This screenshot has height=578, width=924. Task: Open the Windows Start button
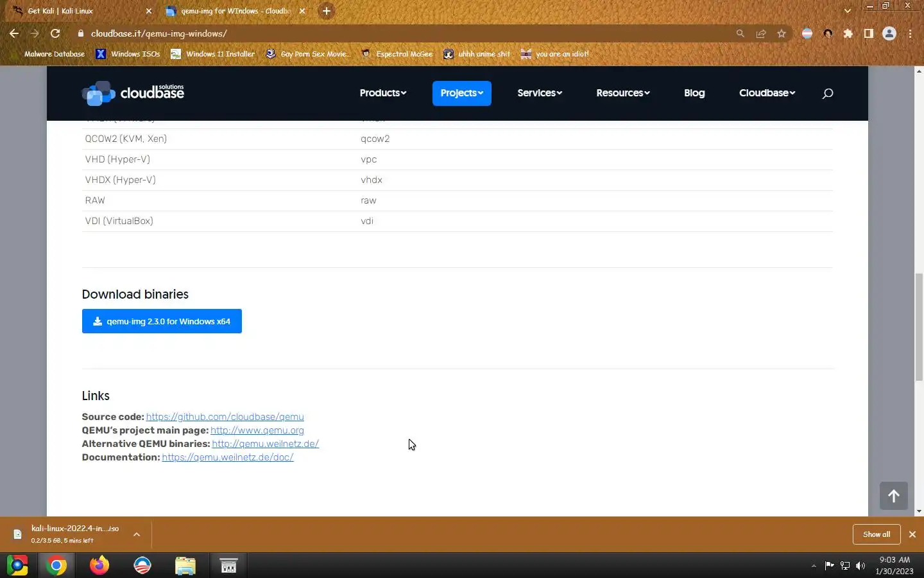coord(17,565)
